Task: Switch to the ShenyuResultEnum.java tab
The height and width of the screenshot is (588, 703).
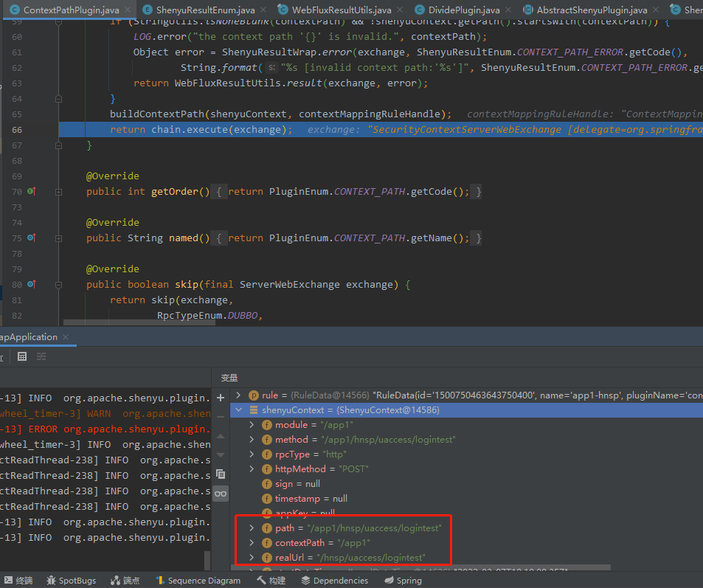Action: 205,10
